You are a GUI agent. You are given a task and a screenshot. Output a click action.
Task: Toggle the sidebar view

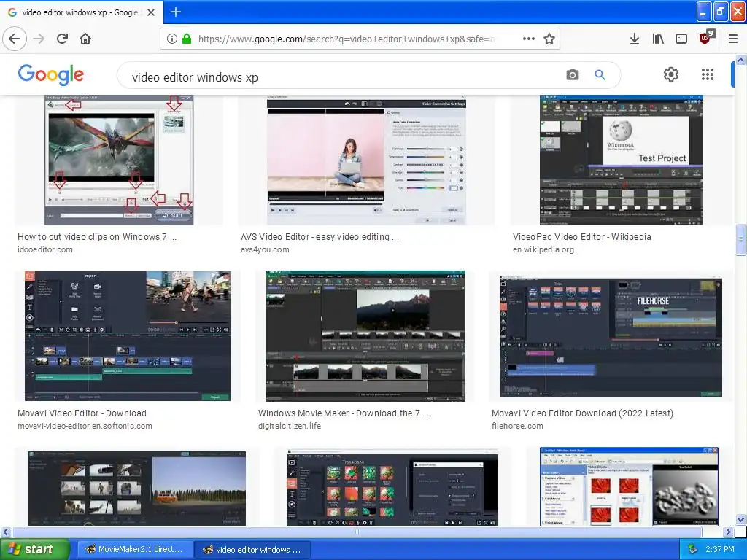coord(681,39)
